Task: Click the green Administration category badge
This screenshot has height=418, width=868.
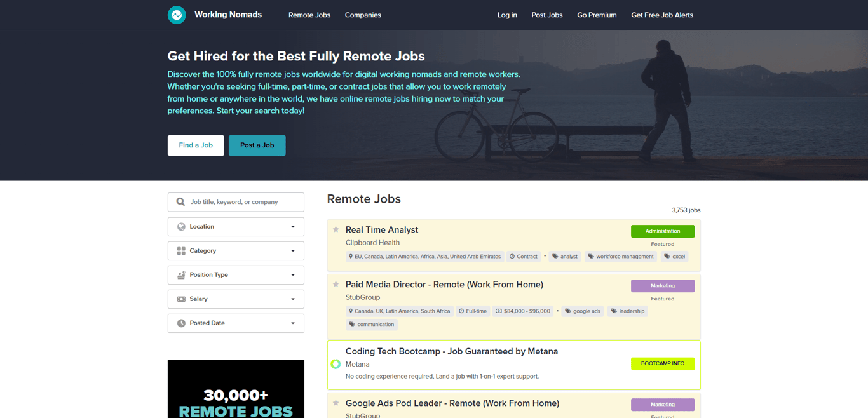Action: tap(663, 231)
